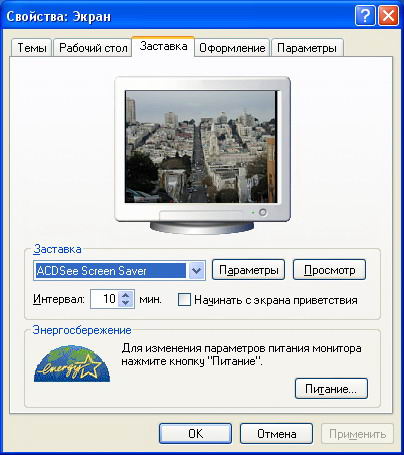Switch to the Темы tab

pyautogui.click(x=32, y=48)
